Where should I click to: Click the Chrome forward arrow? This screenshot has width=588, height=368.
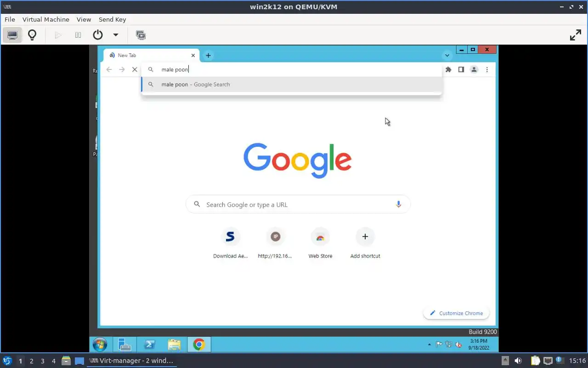(122, 69)
